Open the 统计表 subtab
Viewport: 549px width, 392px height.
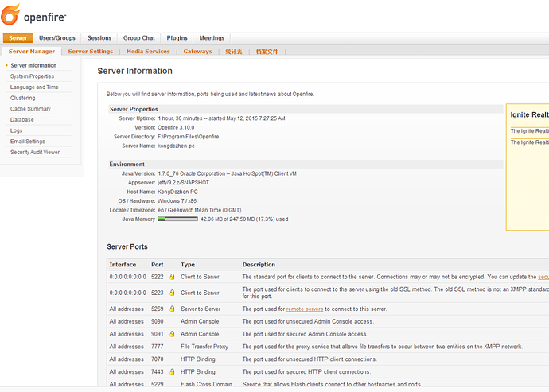234,52
